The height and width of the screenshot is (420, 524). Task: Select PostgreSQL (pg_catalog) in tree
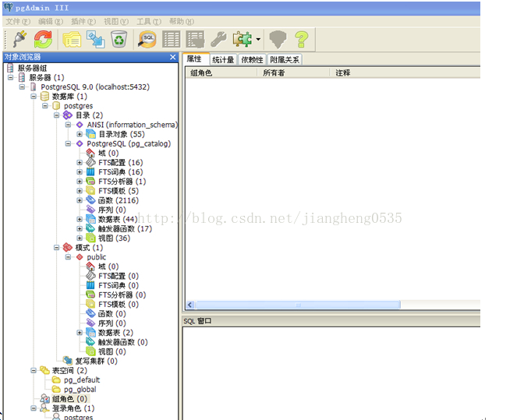129,144
